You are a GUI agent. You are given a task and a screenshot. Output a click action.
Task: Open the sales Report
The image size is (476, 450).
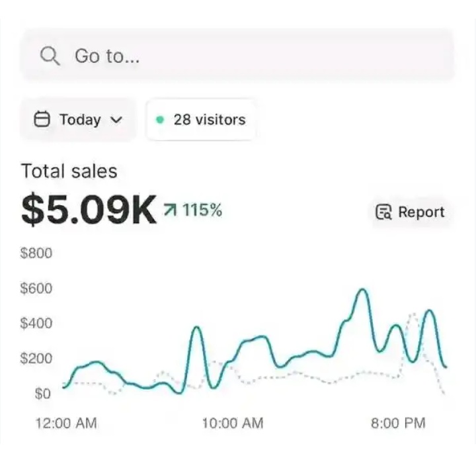pos(411,212)
